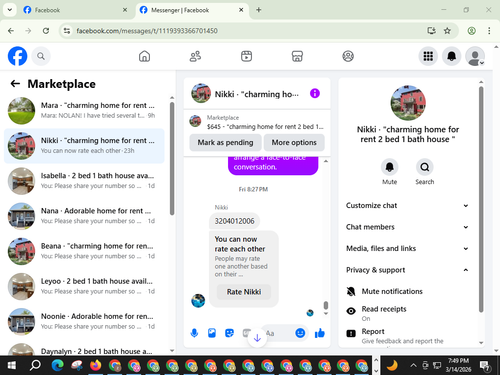The height and width of the screenshot is (375, 500).
Task: Open the Marketplace storefront icon
Action: pyautogui.click(x=297, y=56)
